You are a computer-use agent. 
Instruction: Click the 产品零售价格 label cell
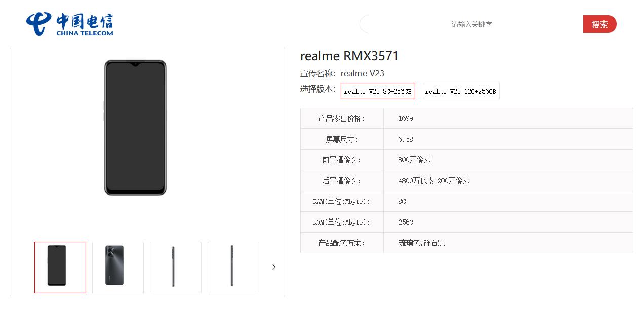click(x=342, y=118)
